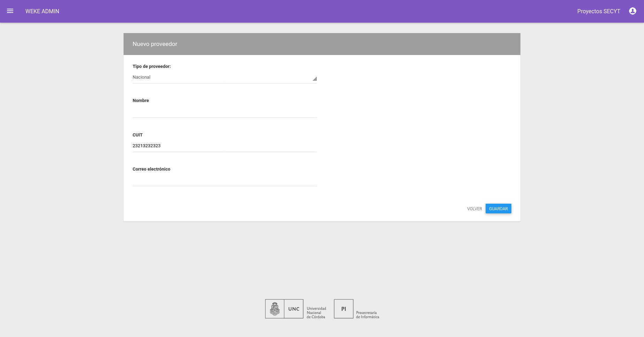Click the UNC text logo box
The width and height of the screenshot is (644, 337).
click(x=294, y=309)
